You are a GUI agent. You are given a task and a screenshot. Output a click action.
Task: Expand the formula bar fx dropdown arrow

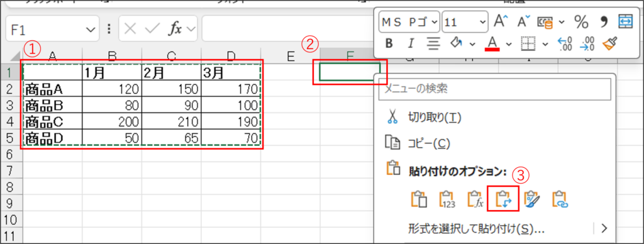(191, 29)
